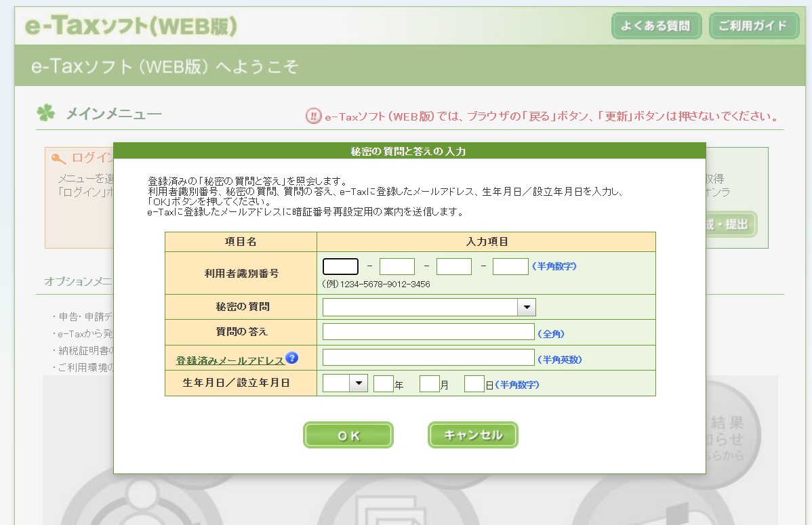Click the 日 (day) input field

coord(474,383)
